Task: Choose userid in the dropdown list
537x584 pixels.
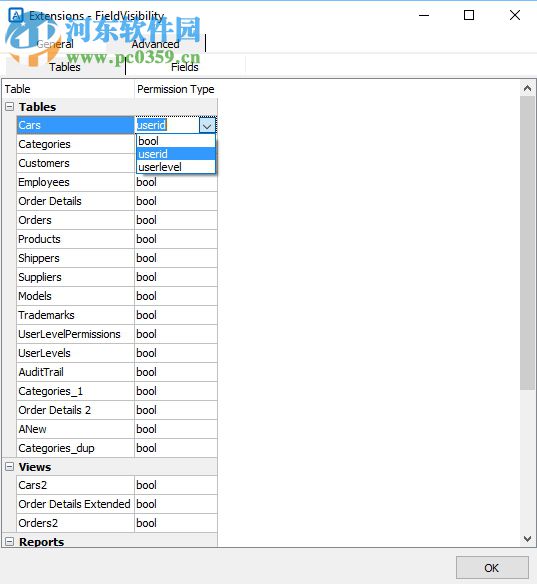Action: point(176,154)
